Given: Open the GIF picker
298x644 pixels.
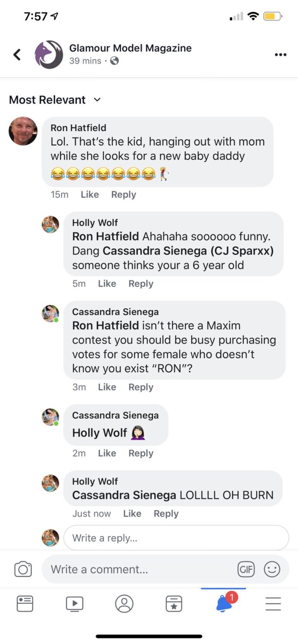Looking at the screenshot, I should tap(246, 569).
